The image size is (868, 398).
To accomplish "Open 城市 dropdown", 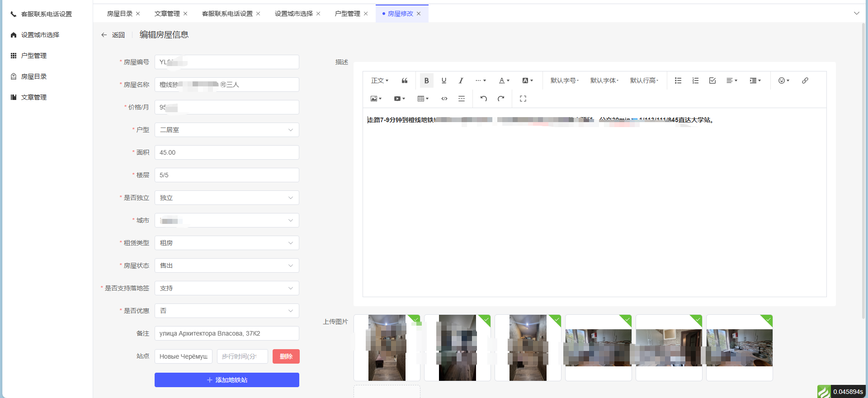I will 227,220.
